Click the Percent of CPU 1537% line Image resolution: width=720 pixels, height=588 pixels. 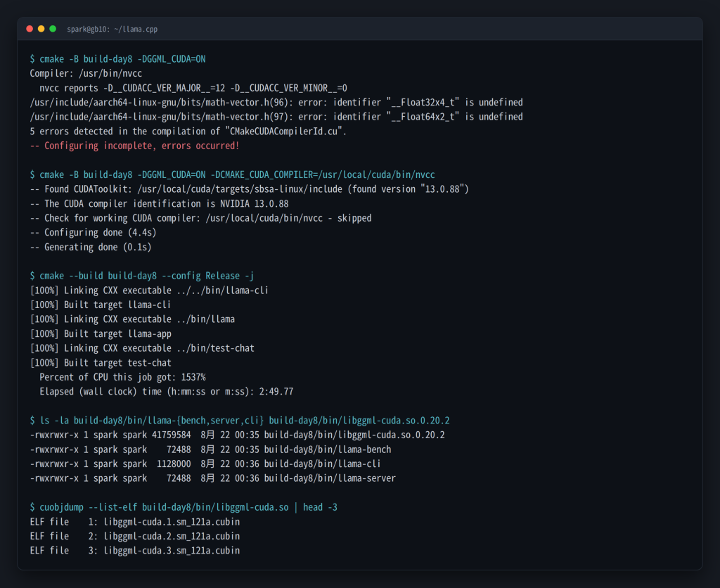coord(122,377)
